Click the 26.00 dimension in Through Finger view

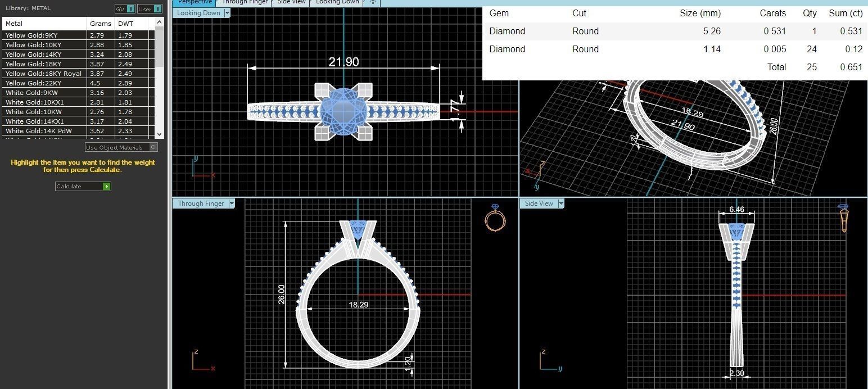point(281,294)
